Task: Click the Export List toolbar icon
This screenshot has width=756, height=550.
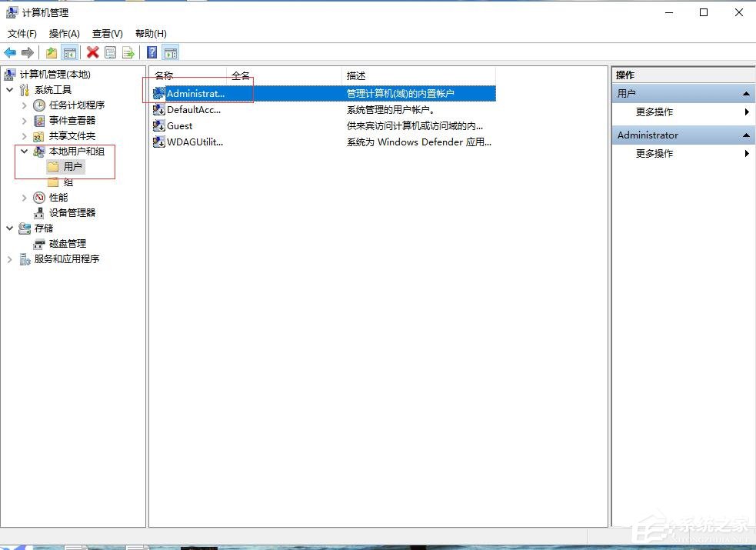Action: tap(128, 52)
